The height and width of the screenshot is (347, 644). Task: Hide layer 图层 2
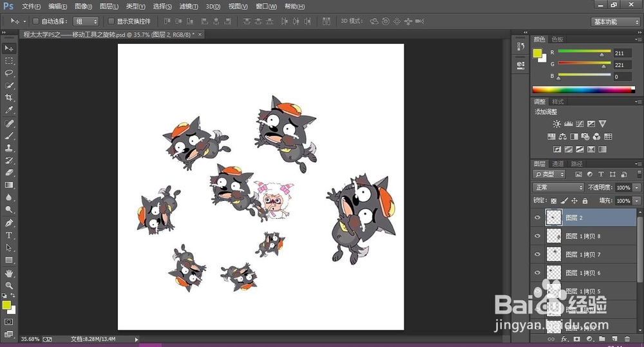click(x=537, y=218)
